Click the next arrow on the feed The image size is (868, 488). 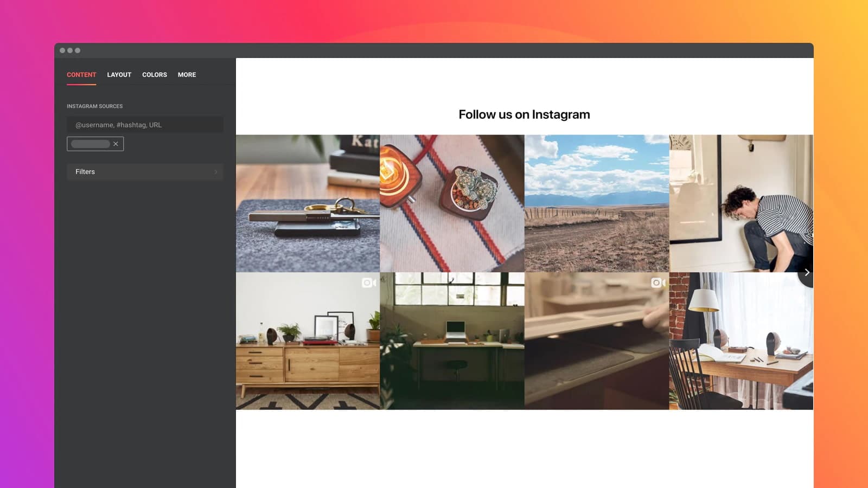[806, 273]
